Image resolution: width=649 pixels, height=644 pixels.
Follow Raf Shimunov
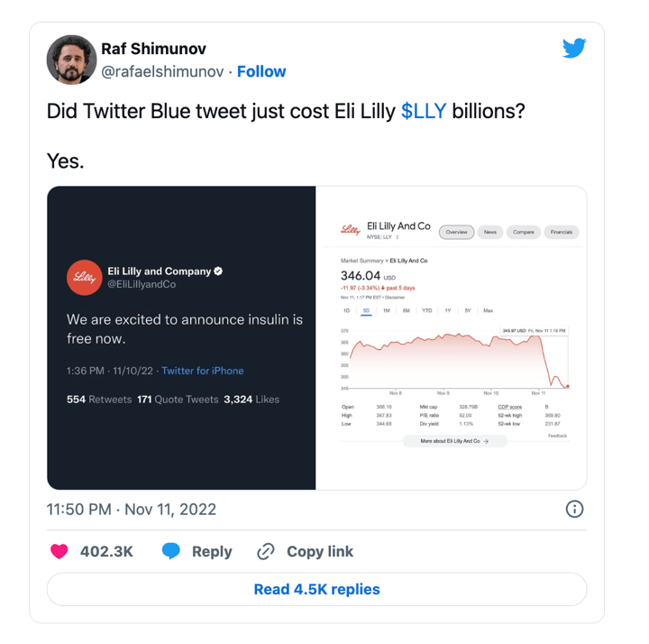[x=261, y=71]
